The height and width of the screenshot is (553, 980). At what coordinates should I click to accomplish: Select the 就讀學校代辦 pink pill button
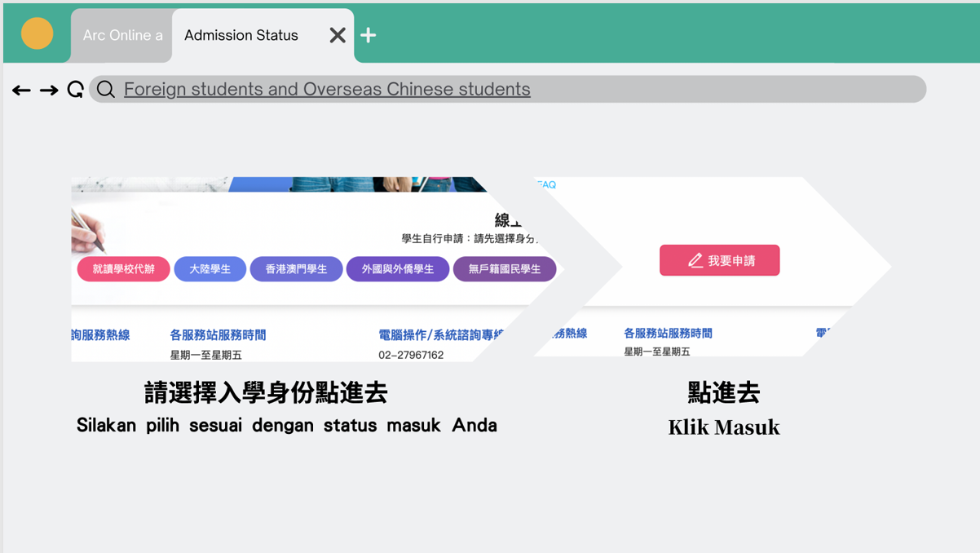(122, 268)
